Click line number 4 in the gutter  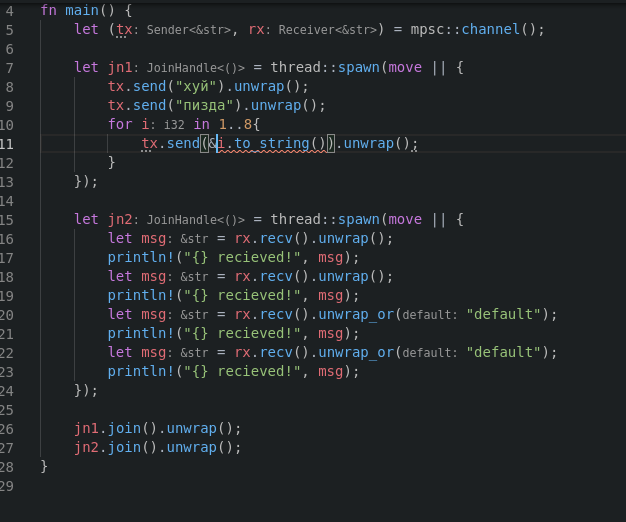coord(10,11)
